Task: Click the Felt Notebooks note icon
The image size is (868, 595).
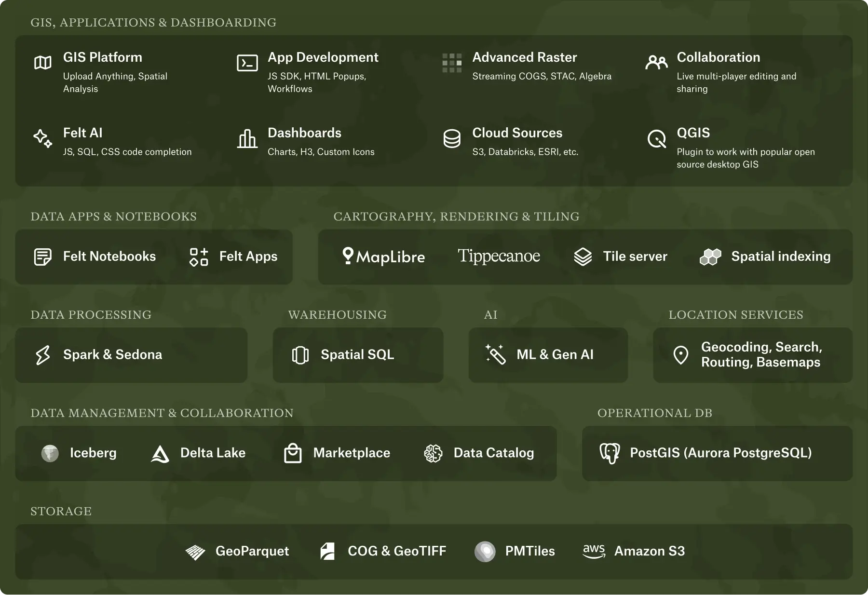Action: (x=43, y=257)
